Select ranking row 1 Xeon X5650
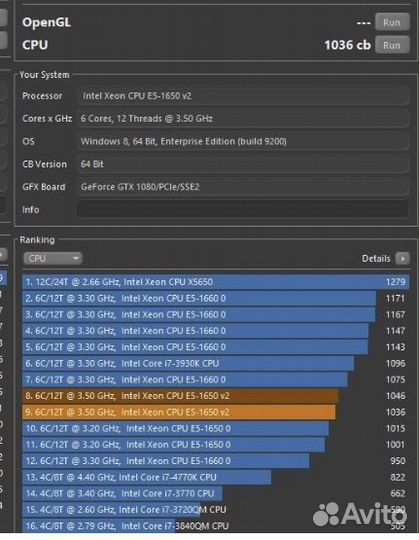419x540 pixels. 216,282
